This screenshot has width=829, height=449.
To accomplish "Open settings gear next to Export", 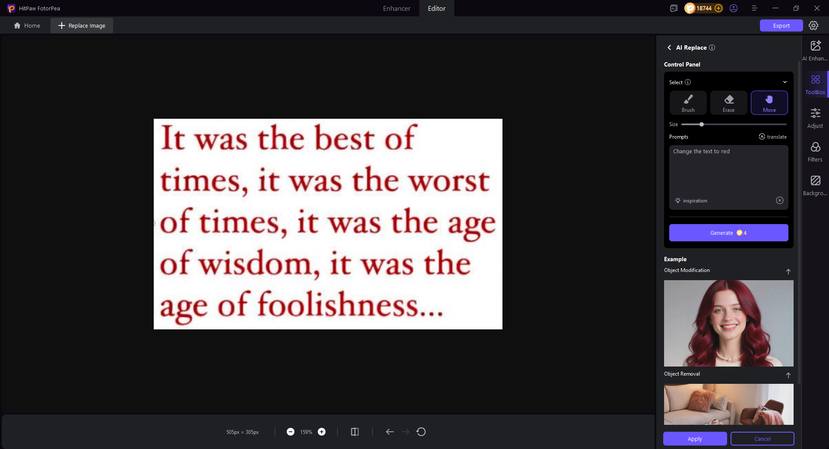I will point(813,25).
